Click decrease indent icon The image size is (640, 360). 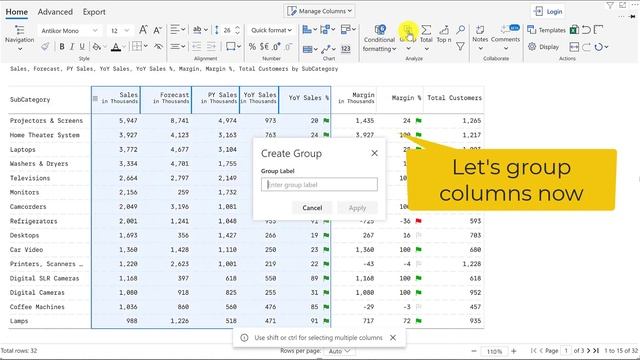196,47
